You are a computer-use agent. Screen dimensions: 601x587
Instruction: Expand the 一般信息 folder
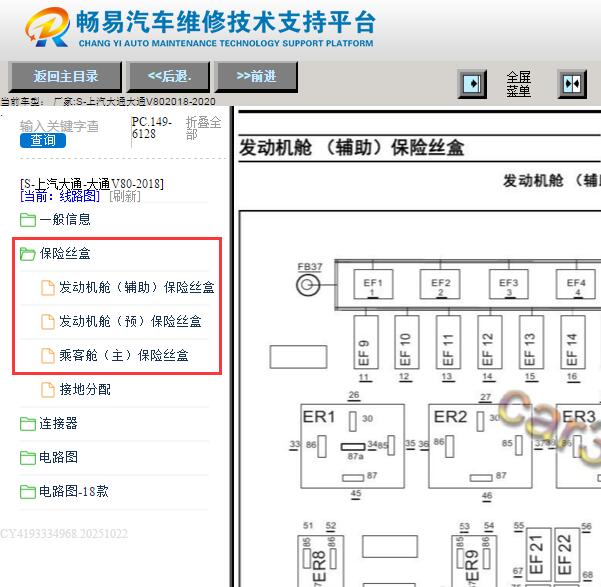tap(65, 219)
